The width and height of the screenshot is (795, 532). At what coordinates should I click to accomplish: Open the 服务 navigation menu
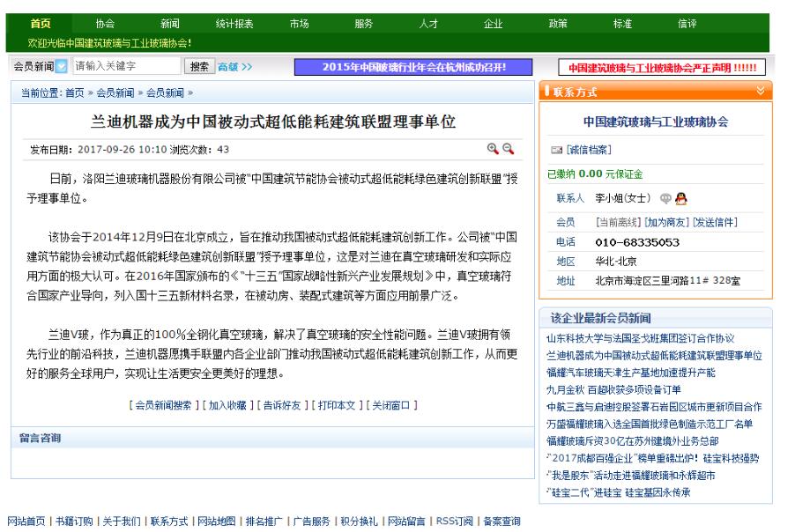tap(363, 23)
